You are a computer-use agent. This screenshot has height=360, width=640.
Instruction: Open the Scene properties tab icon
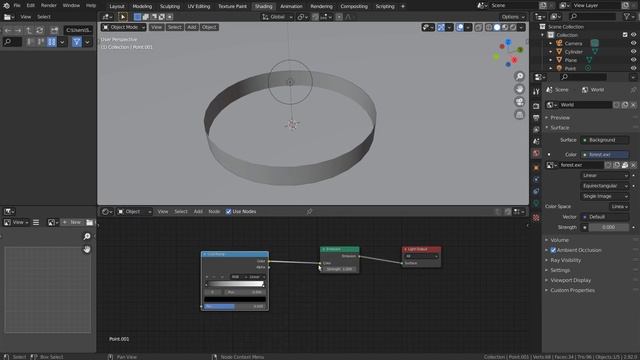pos(536,141)
